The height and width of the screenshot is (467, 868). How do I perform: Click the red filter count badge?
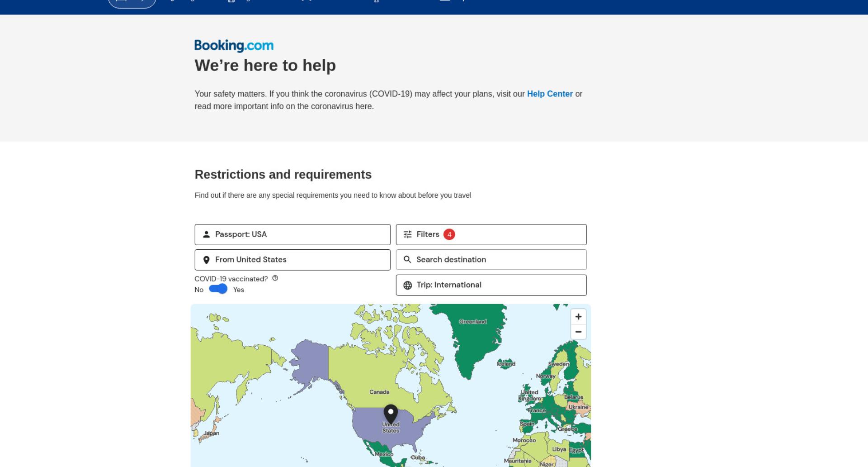click(449, 234)
